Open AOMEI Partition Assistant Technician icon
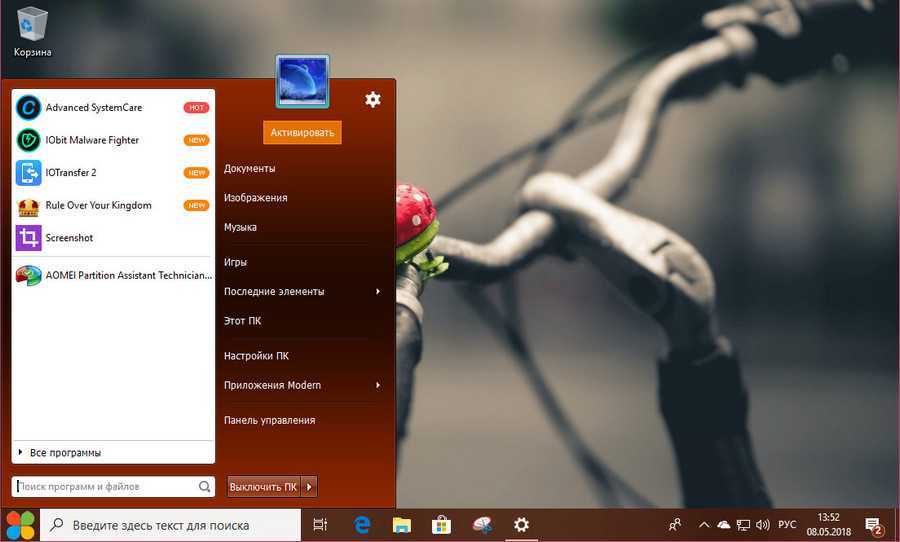The image size is (900, 542). [29, 275]
